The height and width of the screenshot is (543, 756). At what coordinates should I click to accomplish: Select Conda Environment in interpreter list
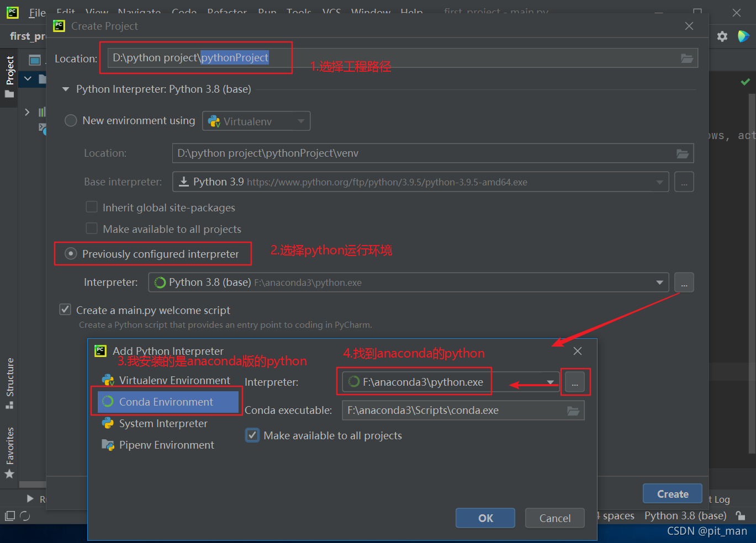pyautogui.click(x=168, y=402)
